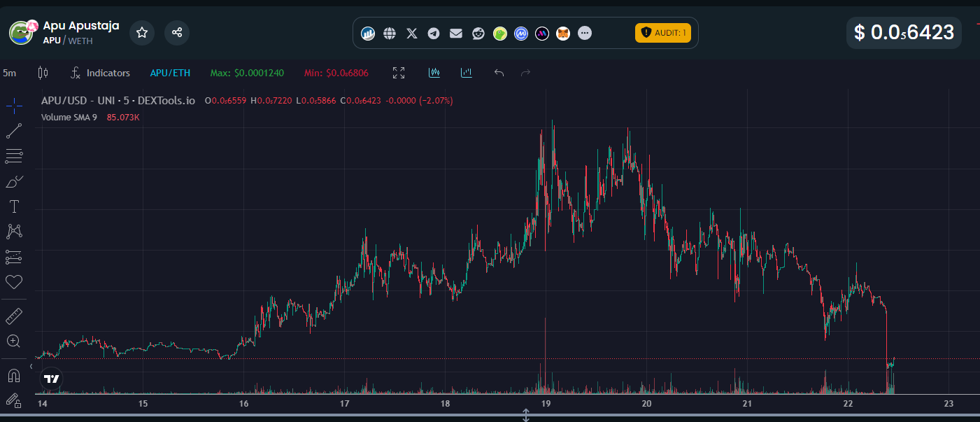This screenshot has width=980, height=422.
Task: Open the X (Twitter) social link
Action: click(x=412, y=33)
